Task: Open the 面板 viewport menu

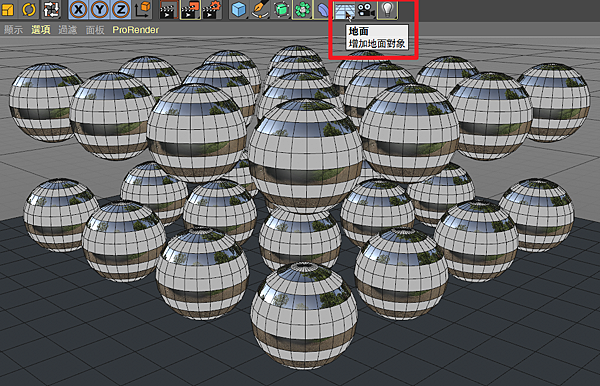Action: 95,30
